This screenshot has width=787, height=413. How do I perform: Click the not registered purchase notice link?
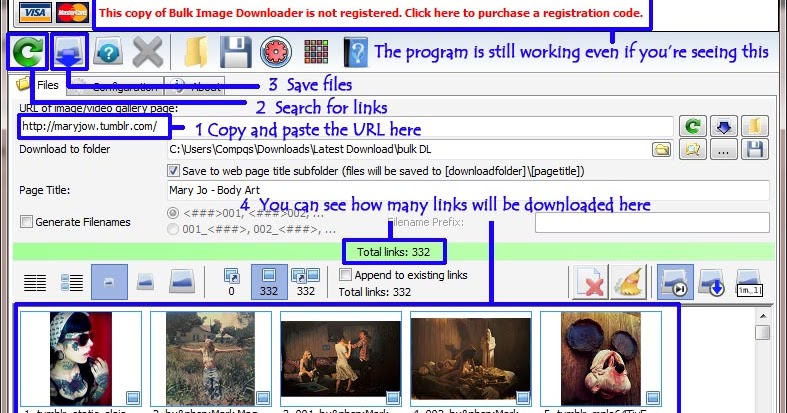pyautogui.click(x=371, y=13)
